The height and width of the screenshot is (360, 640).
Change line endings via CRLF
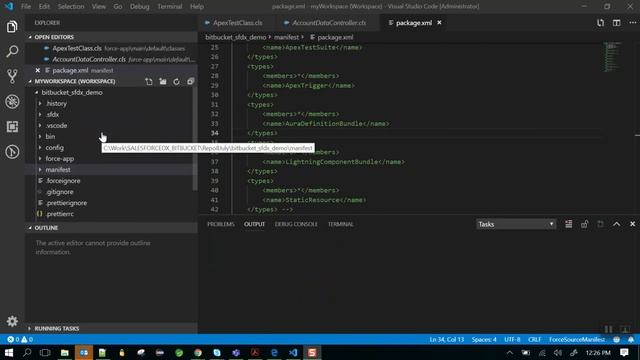point(534,340)
